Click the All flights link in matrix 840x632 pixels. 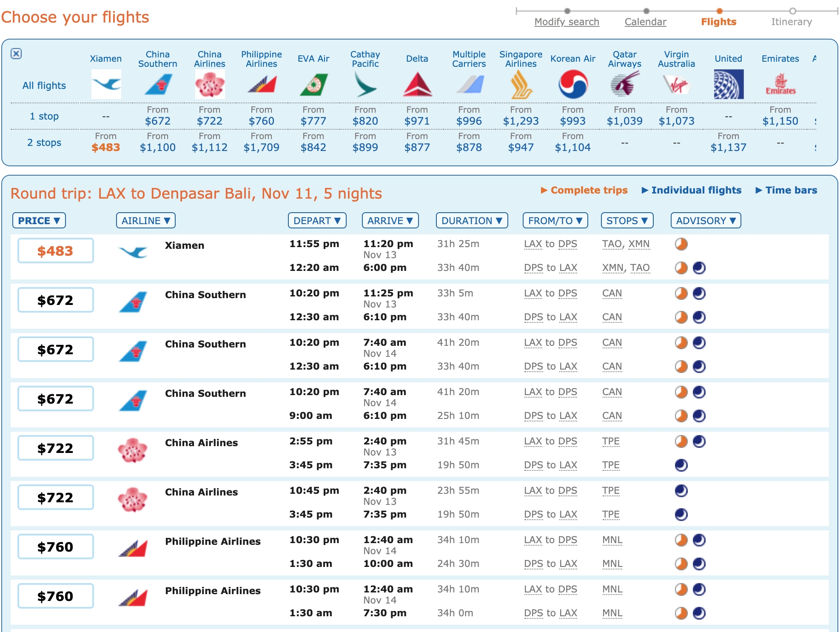click(44, 85)
